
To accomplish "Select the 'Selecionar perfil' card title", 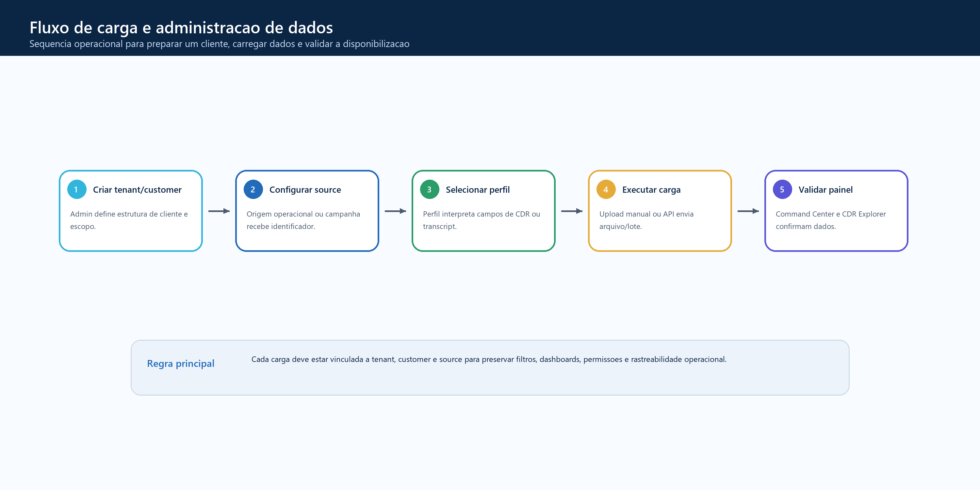I will tap(478, 189).
